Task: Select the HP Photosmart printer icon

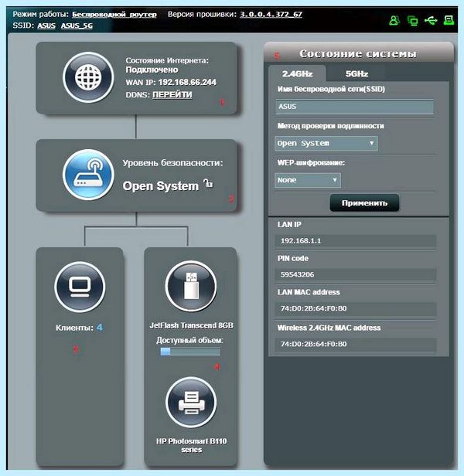Action: point(191,403)
